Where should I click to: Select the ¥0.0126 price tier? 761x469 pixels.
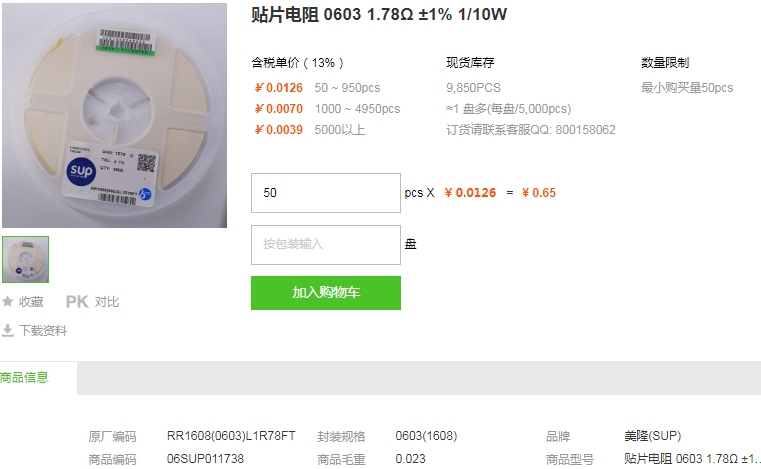pos(279,88)
